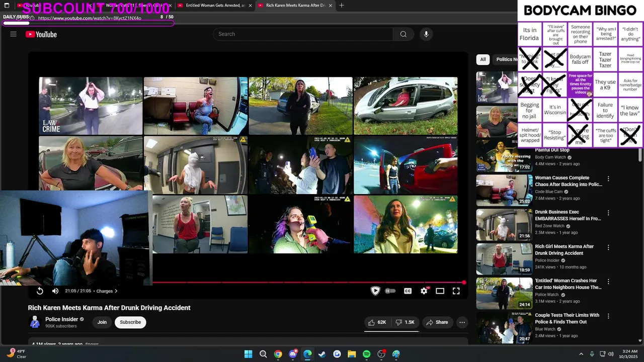The height and width of the screenshot is (362, 644).
Task: Switch to the Entitled Woman Gets Arrested tab
Action: point(215,6)
